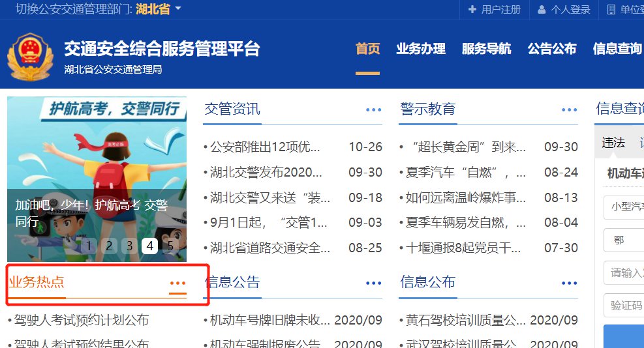Viewport: 644px width, 348px height.
Task: Click the 警示教育 section heading
Action: [x=428, y=109]
